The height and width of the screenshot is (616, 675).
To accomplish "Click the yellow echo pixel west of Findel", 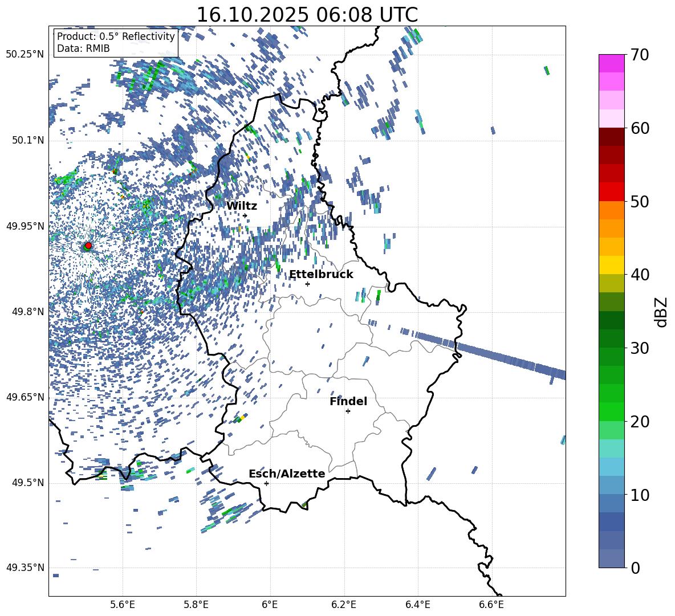I will [x=243, y=417].
